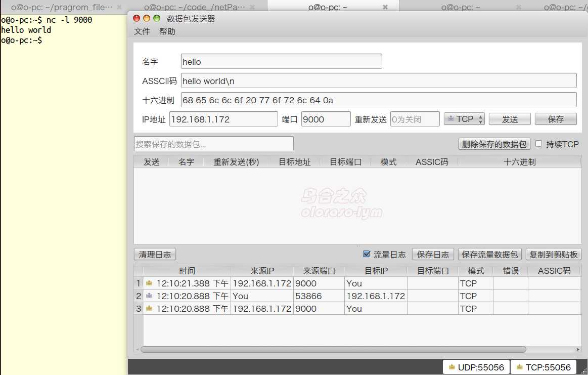Click the TCP mode cell in row 1

pos(475,283)
